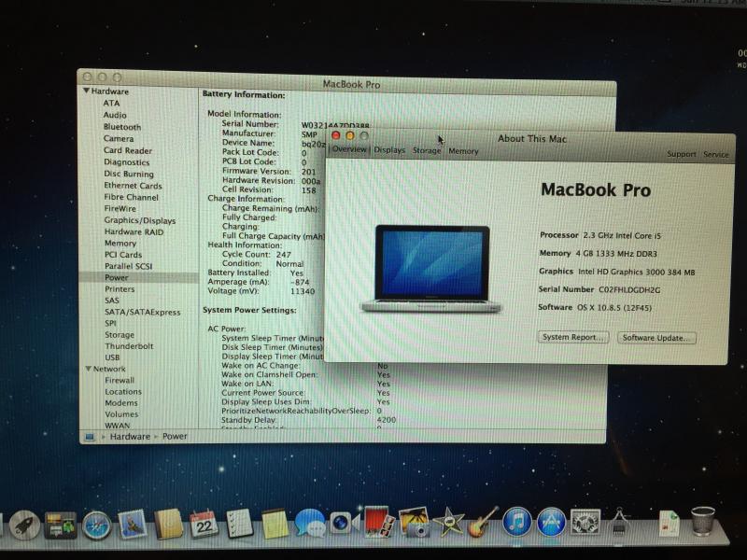Collapse the Hardware section triangle
Image resolution: width=747 pixels, height=560 pixels.
click(86, 91)
